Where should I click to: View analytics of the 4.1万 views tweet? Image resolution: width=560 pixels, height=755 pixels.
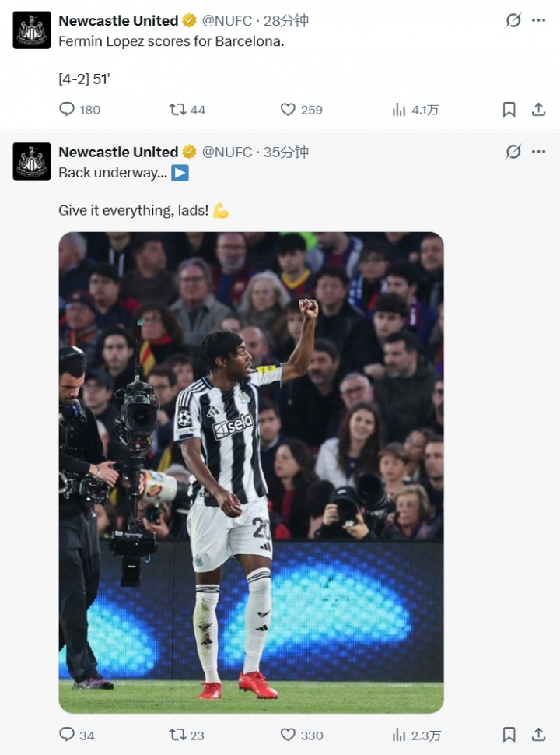tap(399, 110)
